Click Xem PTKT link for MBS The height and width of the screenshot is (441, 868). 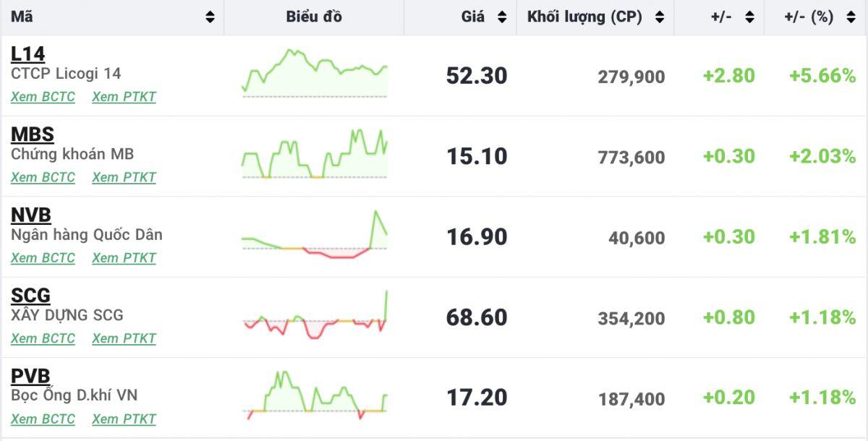pyautogui.click(x=124, y=177)
